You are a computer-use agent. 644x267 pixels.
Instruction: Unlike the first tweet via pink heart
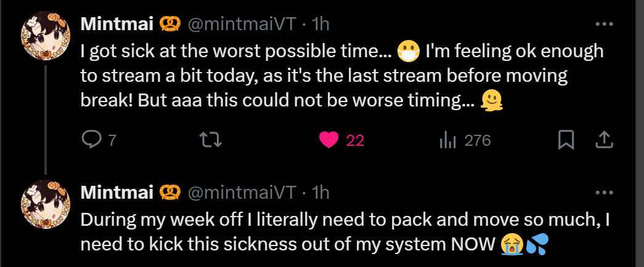click(329, 141)
